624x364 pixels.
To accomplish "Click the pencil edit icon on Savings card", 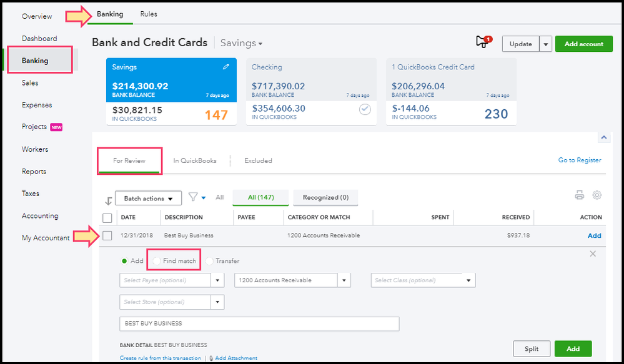I will [x=225, y=67].
